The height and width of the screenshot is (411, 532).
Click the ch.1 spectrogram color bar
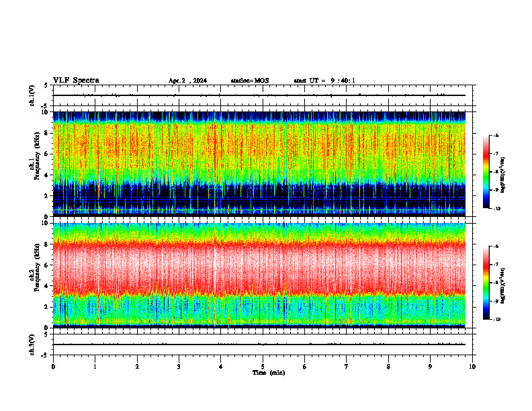[486, 172]
